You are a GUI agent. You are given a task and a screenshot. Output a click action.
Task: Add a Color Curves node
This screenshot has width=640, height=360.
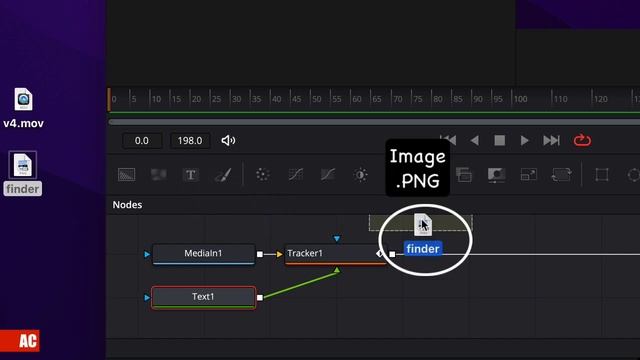(296, 175)
